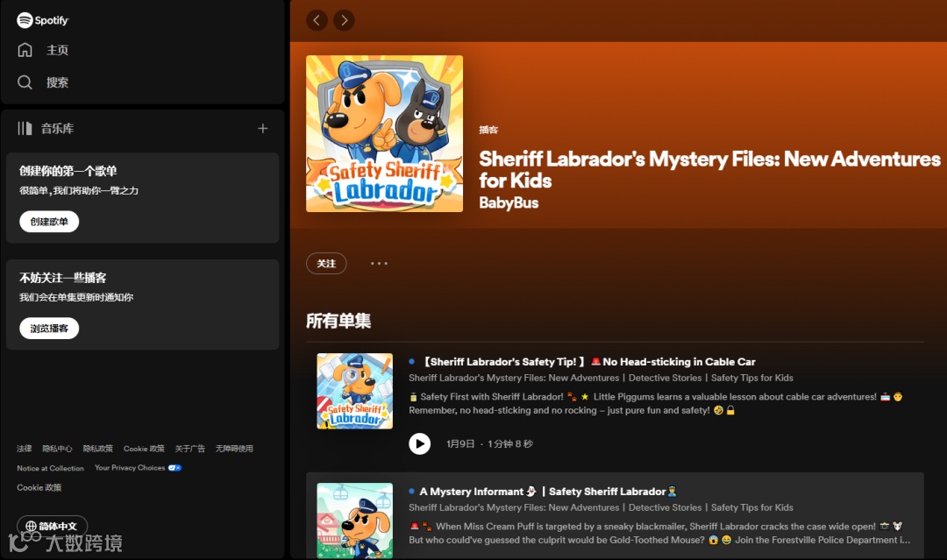Click the Cable Car episode description text
Screen dimensions: 947x560
click(655, 403)
